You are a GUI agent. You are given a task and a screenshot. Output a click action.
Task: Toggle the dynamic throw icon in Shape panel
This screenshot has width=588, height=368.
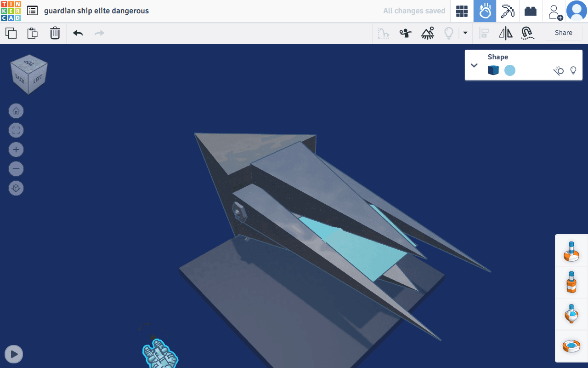558,70
